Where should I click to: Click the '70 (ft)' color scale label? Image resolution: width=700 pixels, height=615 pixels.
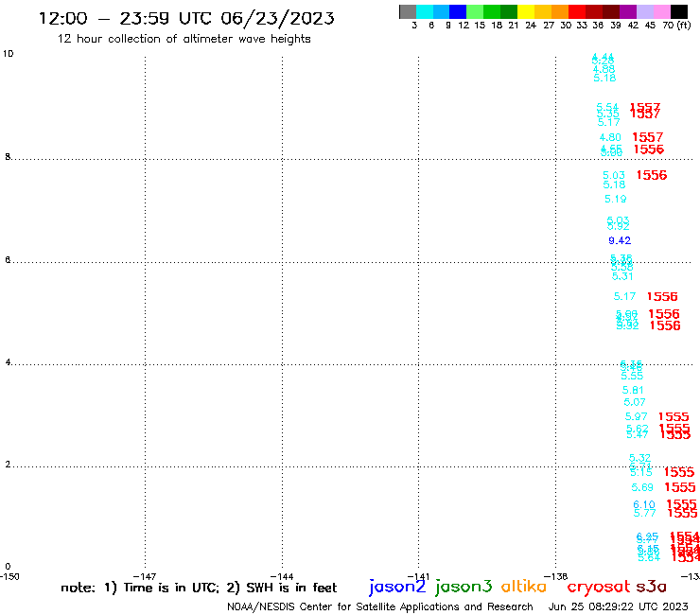676,26
